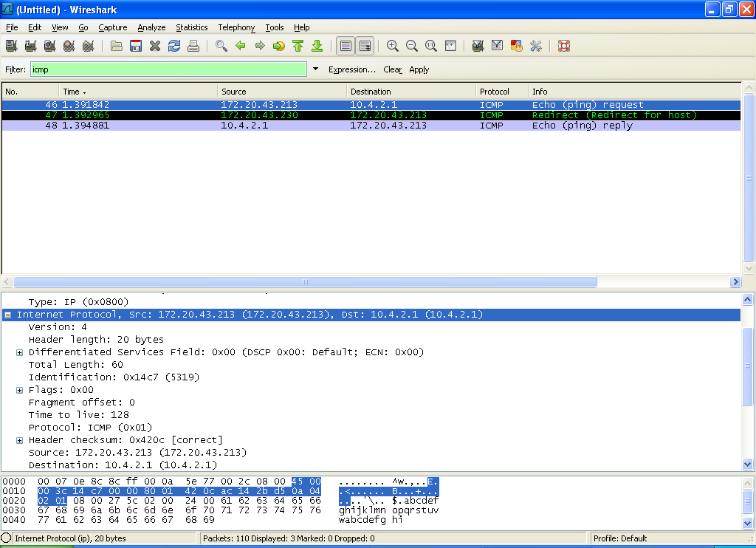The image size is (756, 548).
Task: Find a packet with magnifier icon
Action: 221,46
